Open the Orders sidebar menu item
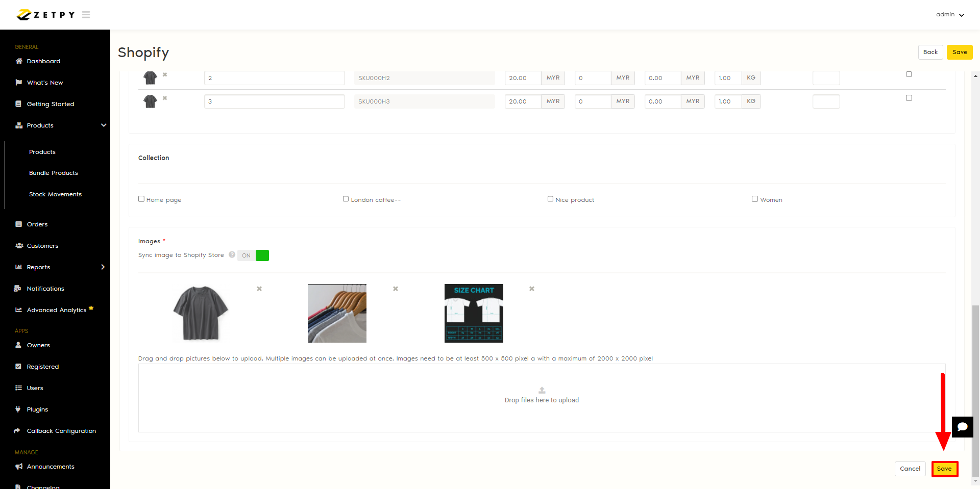Image resolution: width=980 pixels, height=489 pixels. [37, 224]
